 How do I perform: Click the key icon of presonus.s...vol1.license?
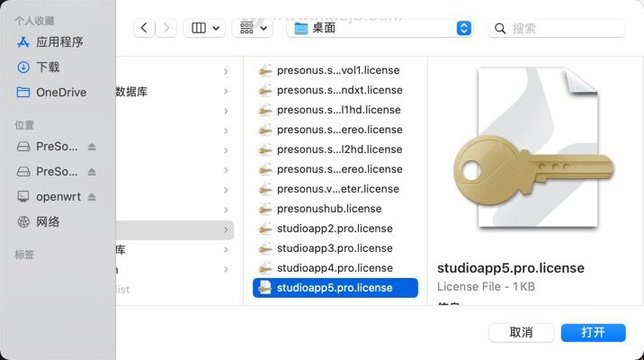click(265, 70)
